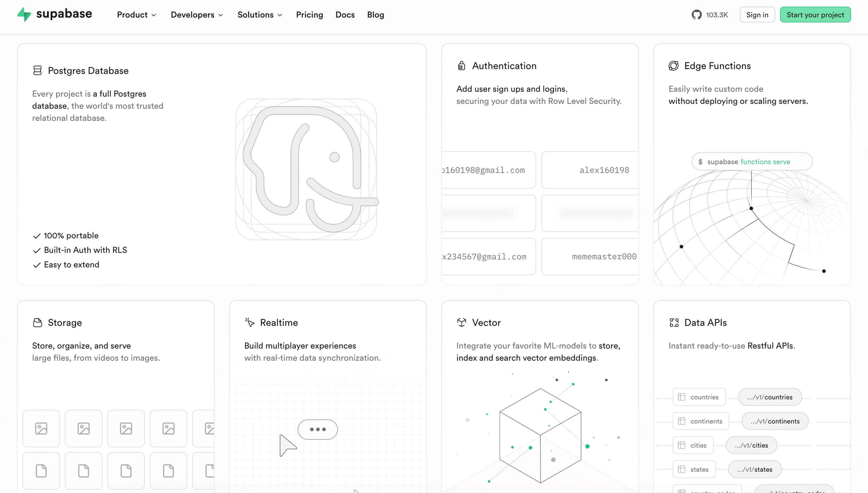Click the checkmark beside Built-in Auth with RLS
This screenshot has height=493, width=868.
[37, 250]
